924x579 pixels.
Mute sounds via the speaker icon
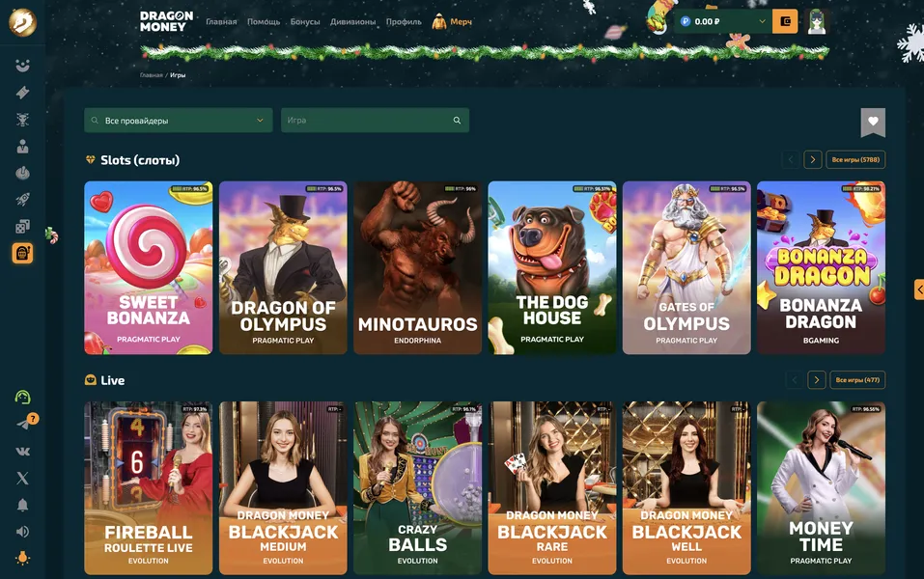22,530
